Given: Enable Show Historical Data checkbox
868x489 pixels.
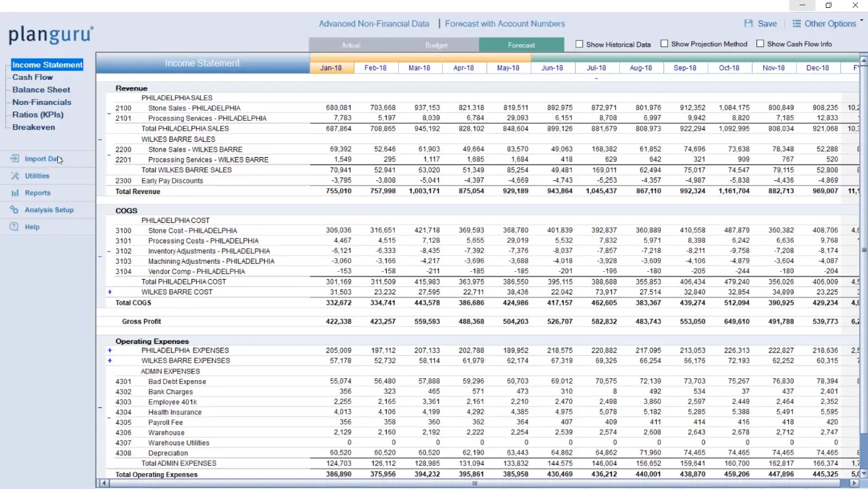Looking at the screenshot, I should pos(580,44).
